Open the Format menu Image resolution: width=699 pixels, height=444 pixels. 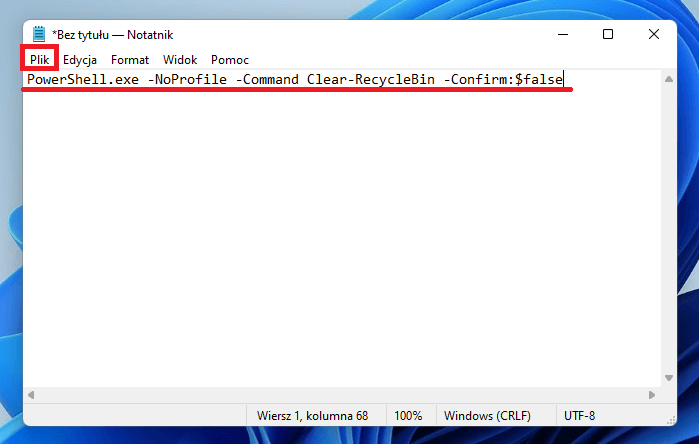pos(130,59)
